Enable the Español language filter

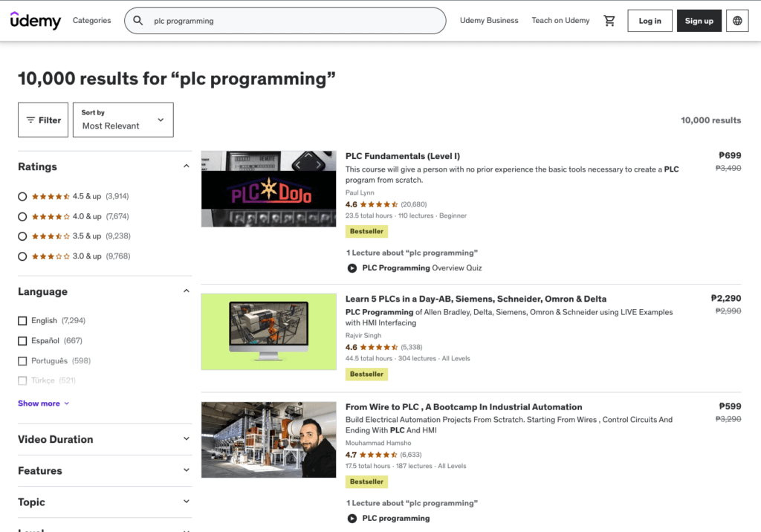(21, 340)
